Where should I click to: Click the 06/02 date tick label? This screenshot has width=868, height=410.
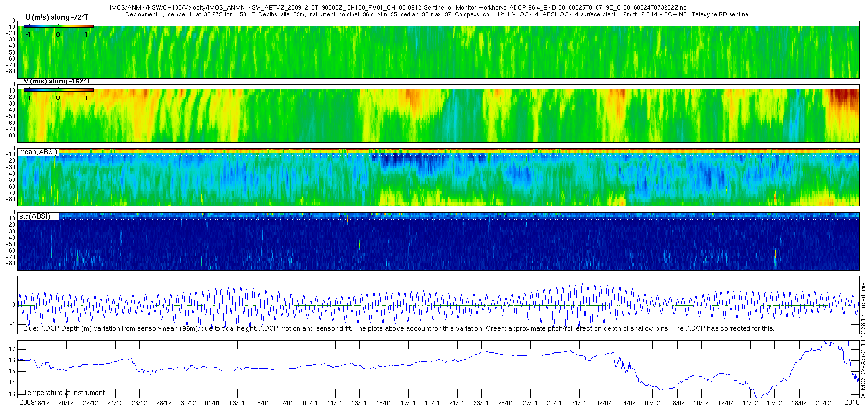pos(652,403)
